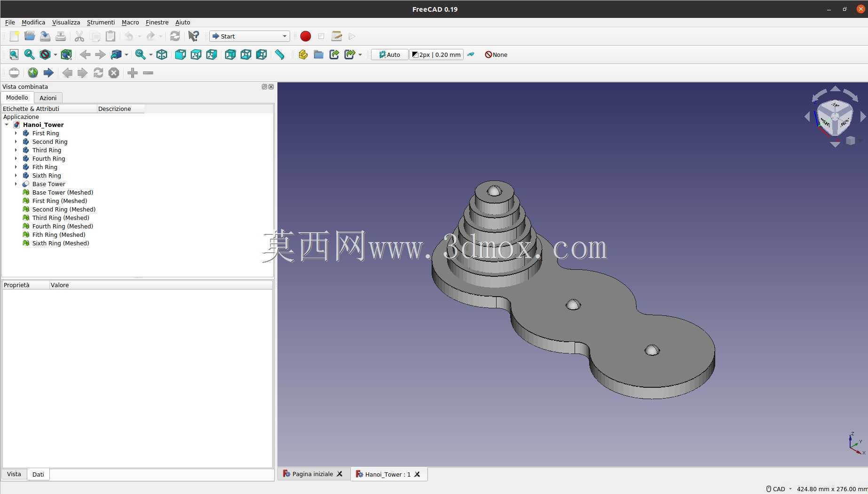Toggle the combined view panel floating
Image resolution: width=868 pixels, height=494 pixels.
click(x=264, y=86)
